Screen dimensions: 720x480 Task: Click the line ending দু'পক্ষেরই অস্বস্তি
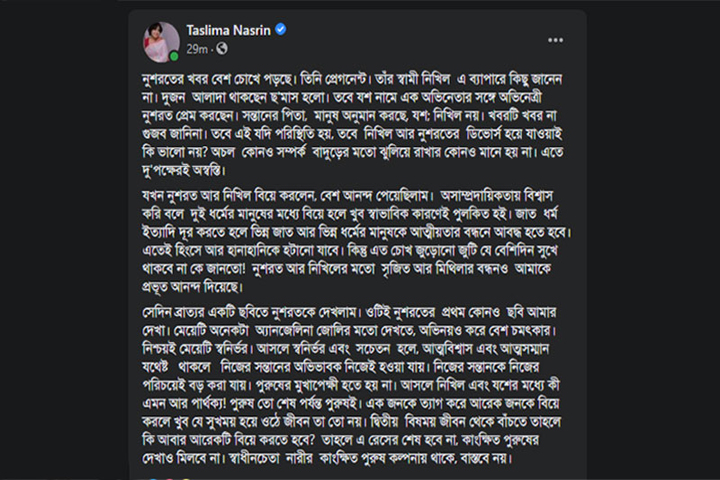click(x=185, y=170)
